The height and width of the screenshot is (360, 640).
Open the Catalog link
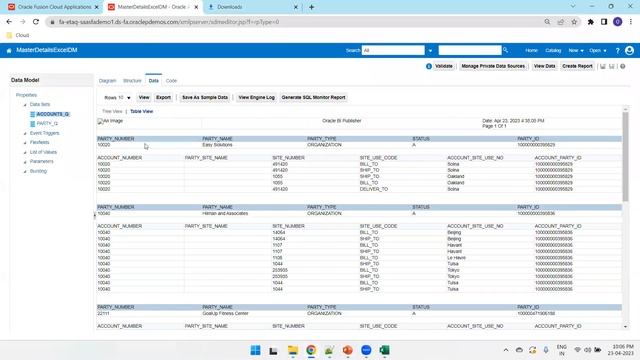[x=553, y=51]
